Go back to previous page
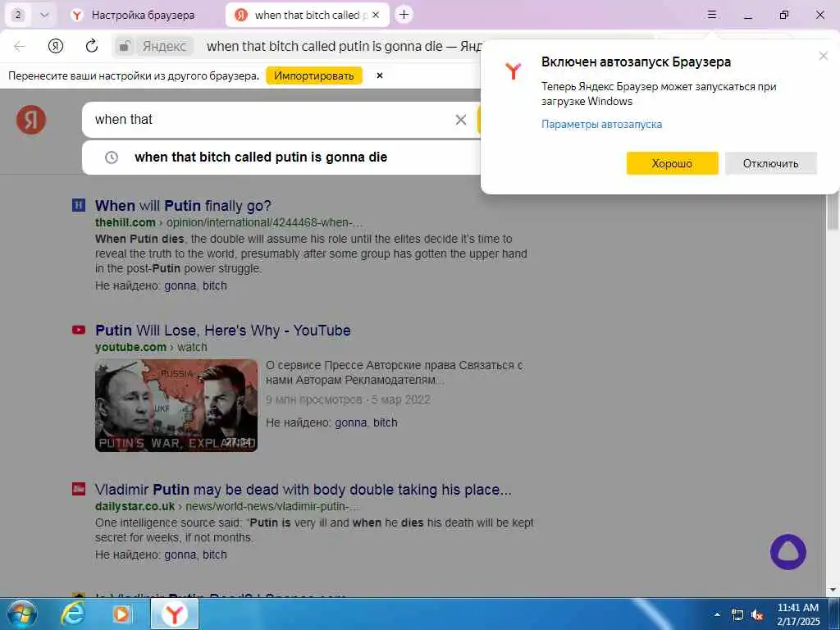This screenshot has height=630, width=840. 20,46
